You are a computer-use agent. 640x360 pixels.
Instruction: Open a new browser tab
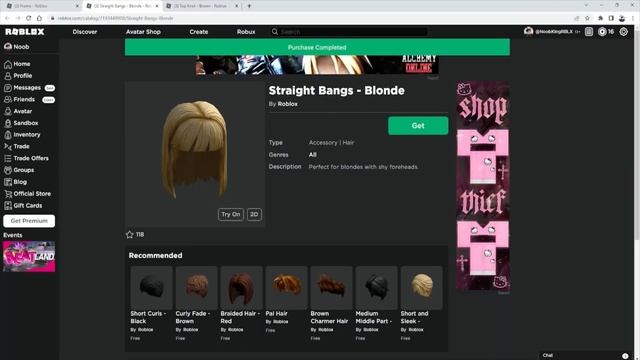(x=249, y=6)
